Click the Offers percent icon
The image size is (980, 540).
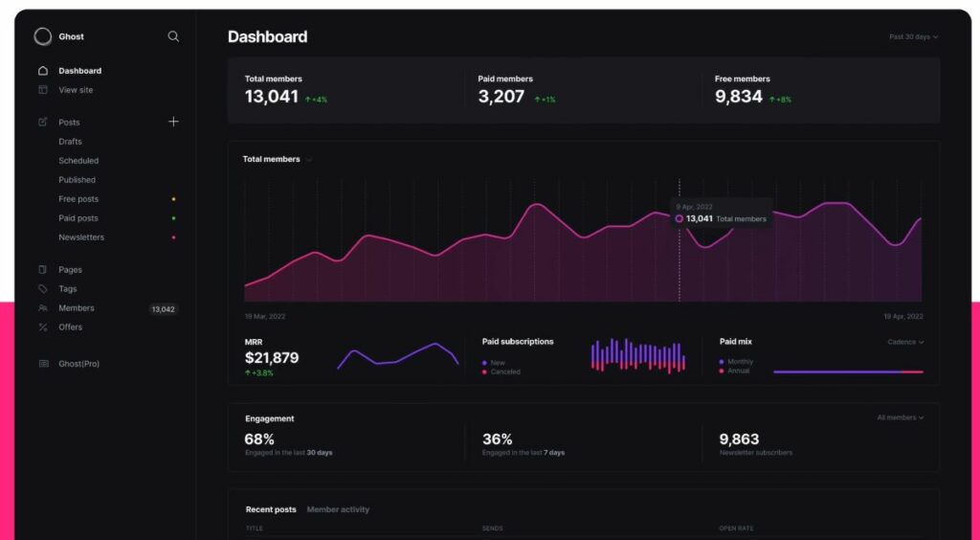point(42,326)
